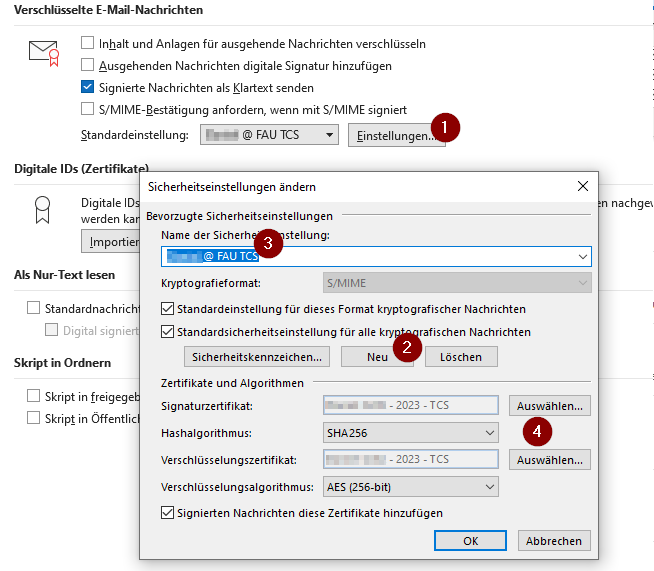Toggle 'Ausgehenden Nachrichten digitale Signatur hinzufügen' checkbox
Image resolution: width=654 pixels, height=571 pixels.
(x=88, y=66)
